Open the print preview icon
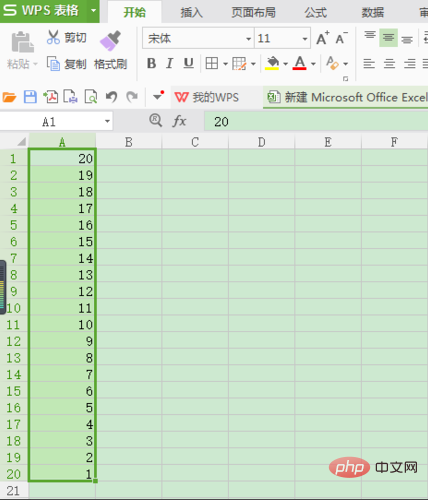 pyautogui.click(x=91, y=97)
